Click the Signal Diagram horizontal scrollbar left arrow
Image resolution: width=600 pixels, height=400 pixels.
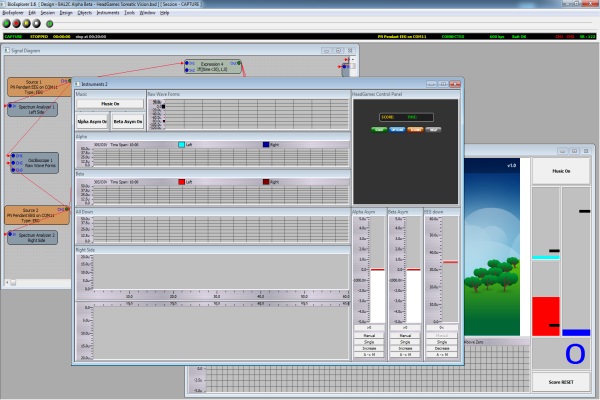(x=7, y=282)
